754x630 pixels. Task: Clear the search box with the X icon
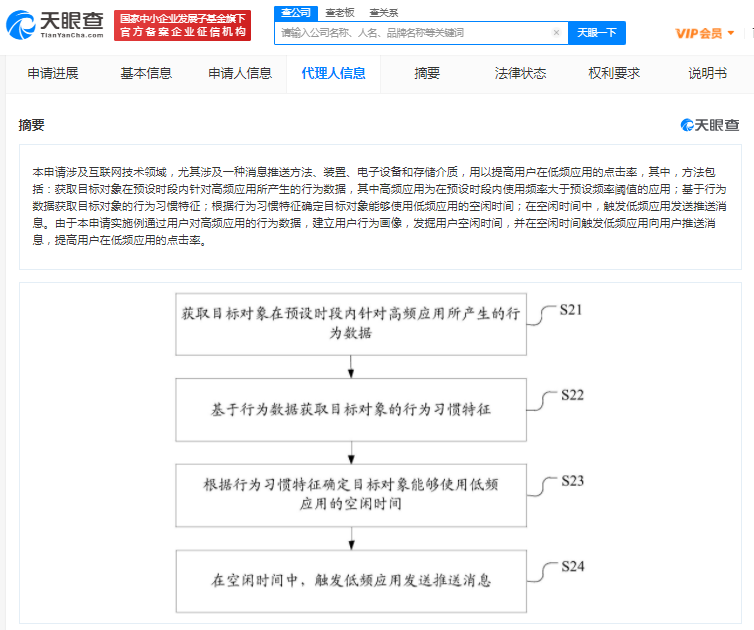tap(556, 33)
